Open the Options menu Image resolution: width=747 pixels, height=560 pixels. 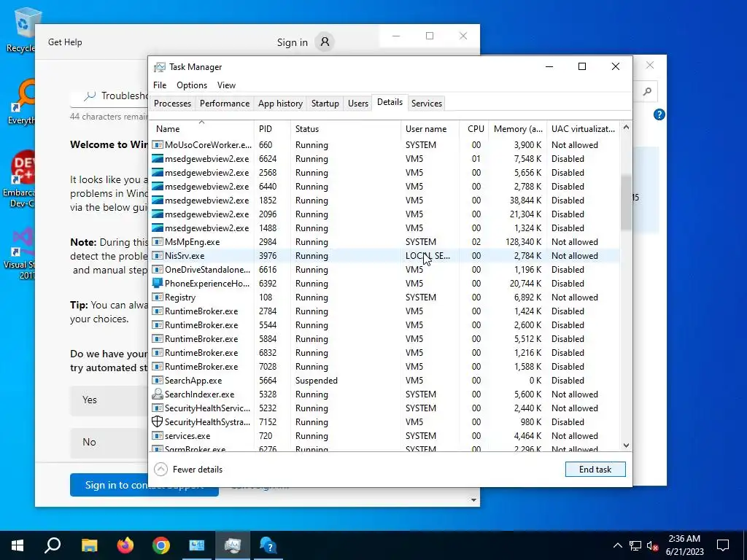[192, 85]
